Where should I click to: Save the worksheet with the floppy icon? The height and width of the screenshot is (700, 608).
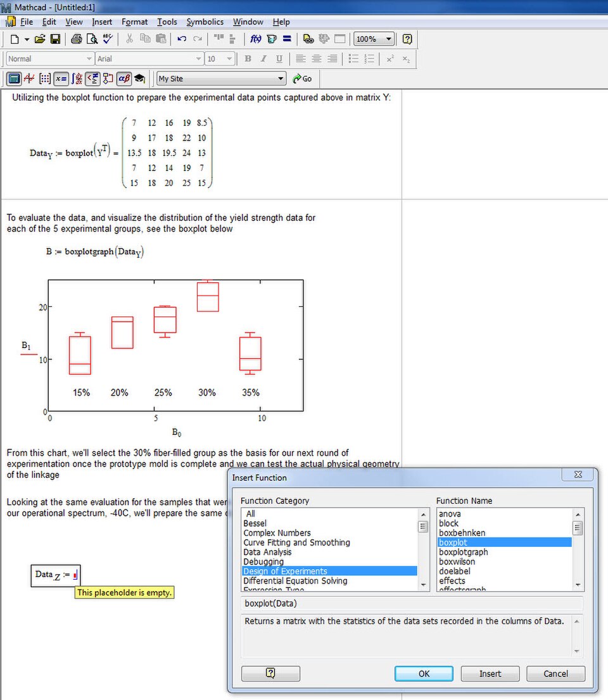[55, 39]
